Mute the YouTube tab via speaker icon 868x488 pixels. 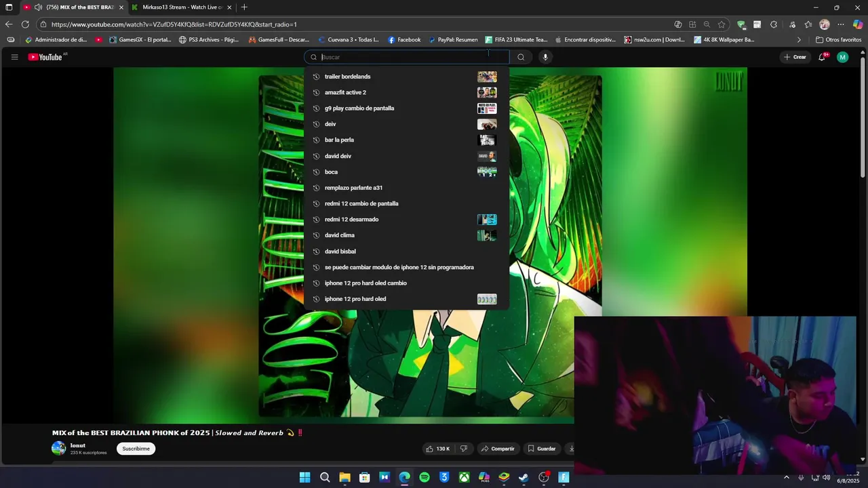[39, 7]
